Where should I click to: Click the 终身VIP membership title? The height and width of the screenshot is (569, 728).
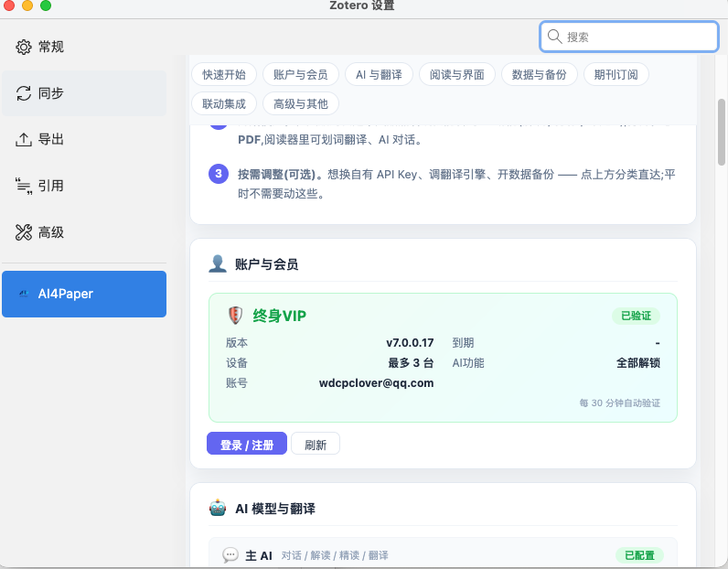(279, 316)
